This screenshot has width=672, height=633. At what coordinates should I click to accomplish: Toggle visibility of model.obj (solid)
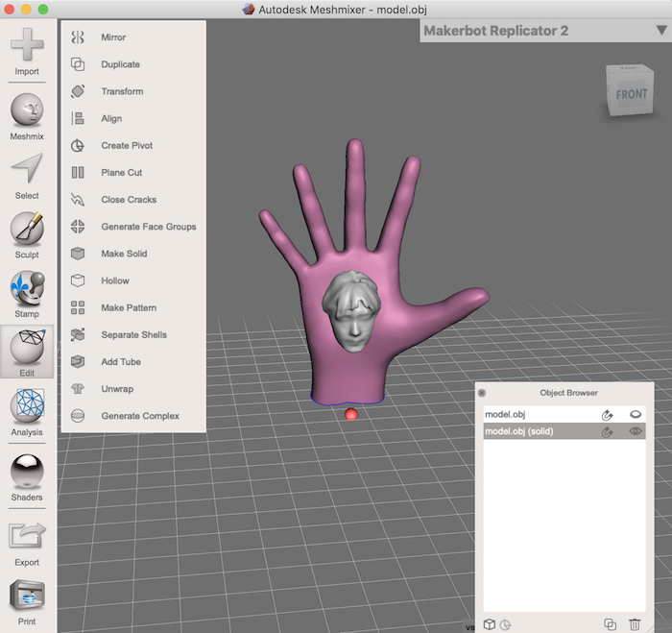tap(636, 431)
